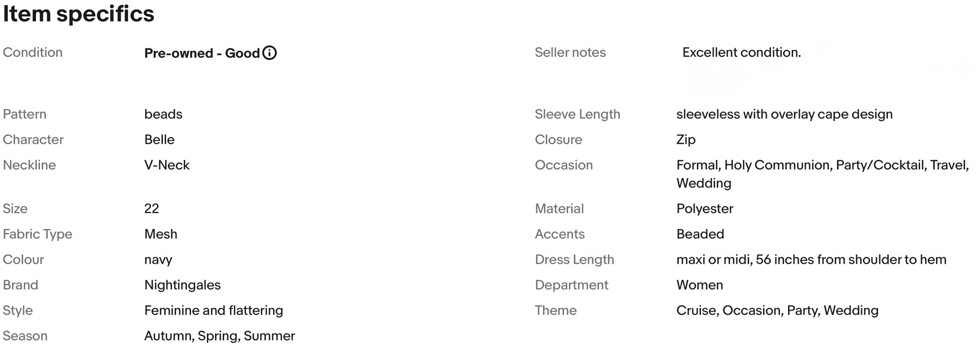
Task: Click the Item specifics heading
Action: point(79,14)
